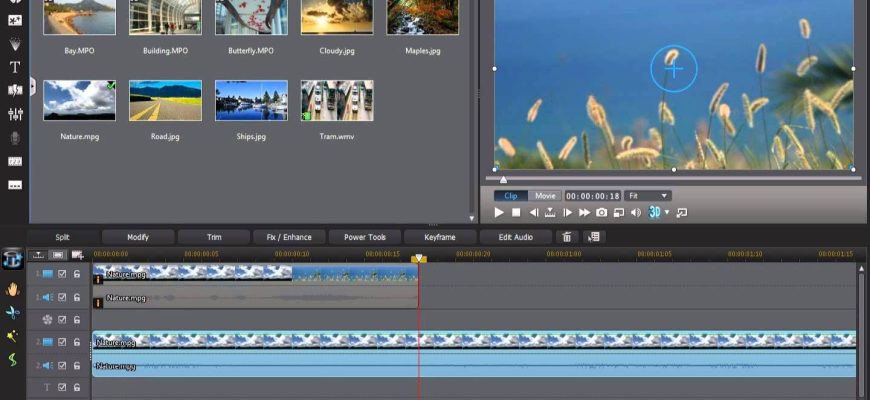Open the Title Room (T icon)

tap(15, 67)
